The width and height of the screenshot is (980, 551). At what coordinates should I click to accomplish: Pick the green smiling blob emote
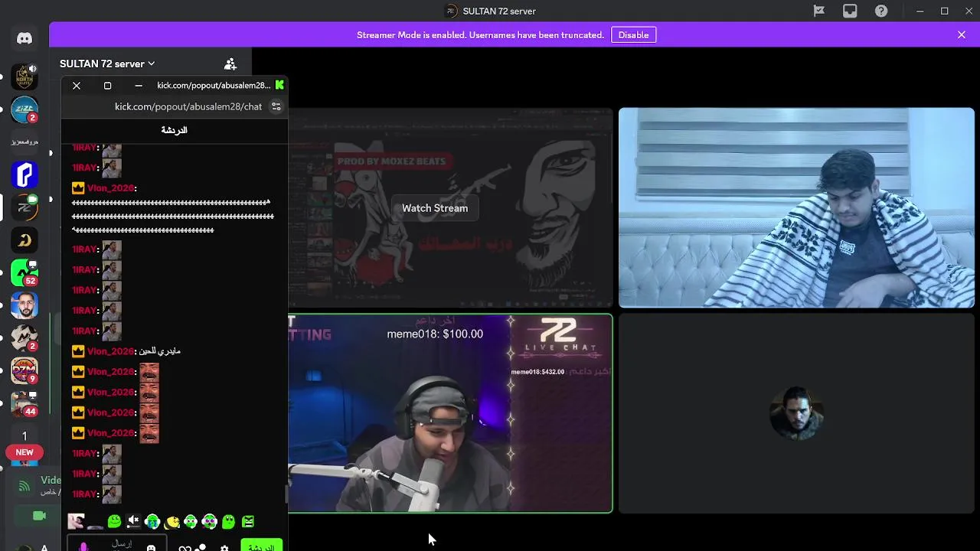(114, 522)
